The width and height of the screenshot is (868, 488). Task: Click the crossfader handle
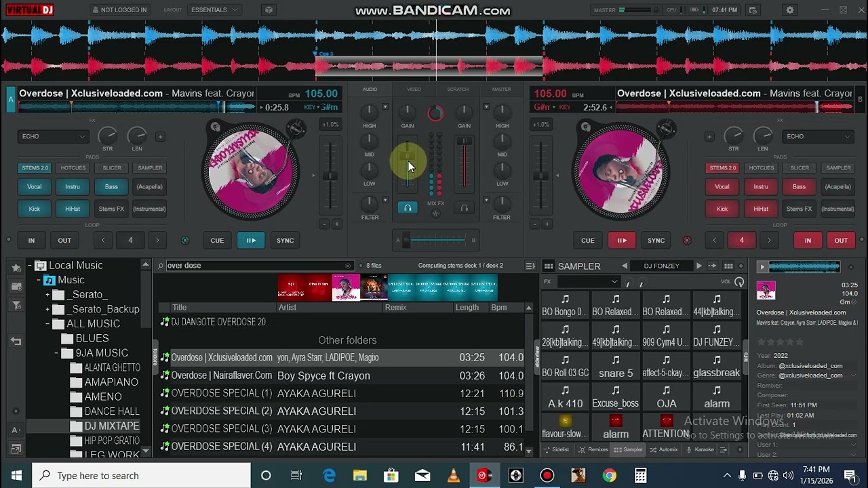tap(406, 240)
